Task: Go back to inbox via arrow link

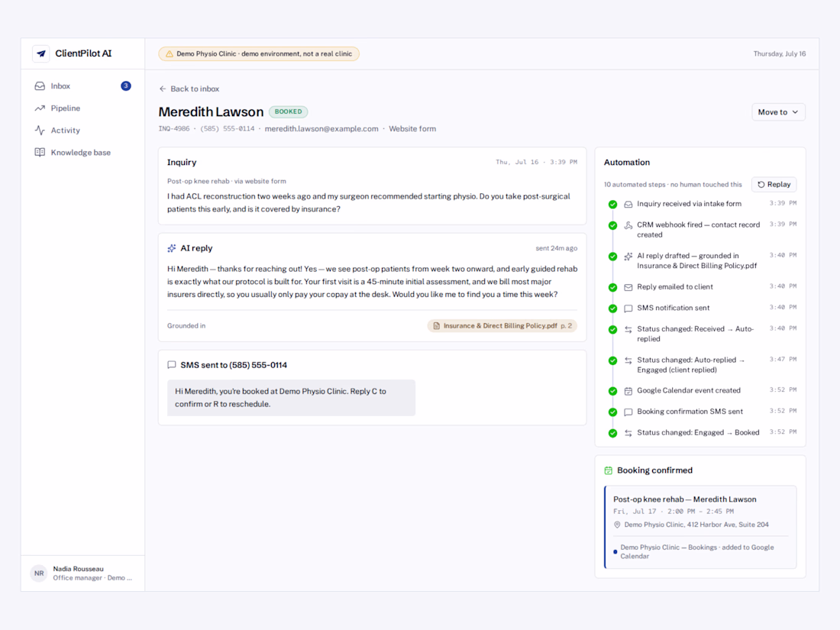Action: point(189,89)
